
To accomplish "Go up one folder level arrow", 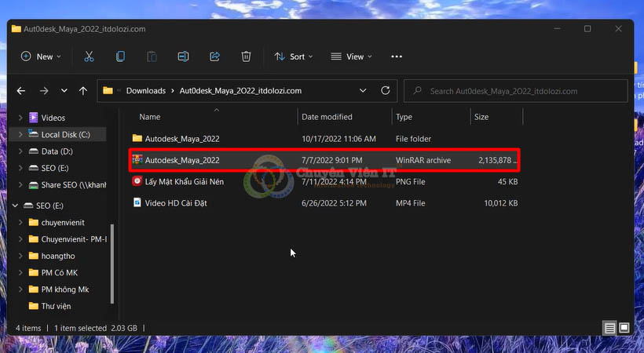I will coord(83,91).
